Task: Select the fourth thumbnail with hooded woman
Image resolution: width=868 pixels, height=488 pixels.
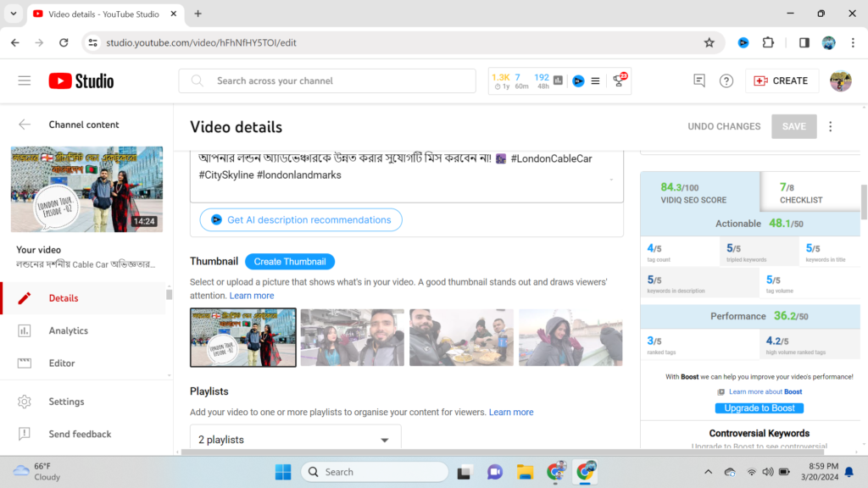Action: 570,337
